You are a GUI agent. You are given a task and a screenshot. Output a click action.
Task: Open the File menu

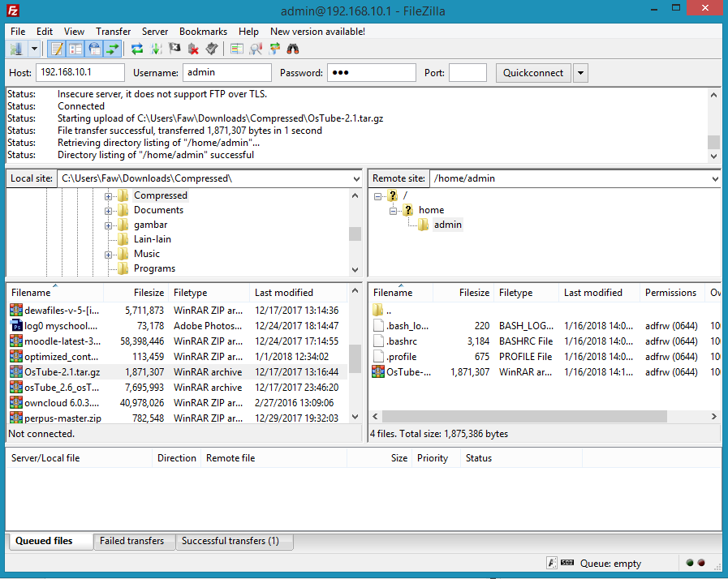(x=18, y=32)
